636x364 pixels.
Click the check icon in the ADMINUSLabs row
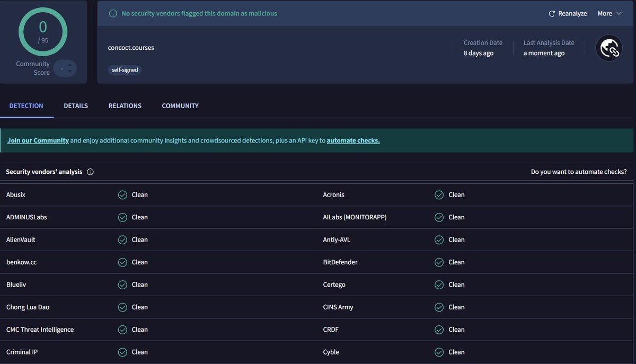click(x=122, y=217)
